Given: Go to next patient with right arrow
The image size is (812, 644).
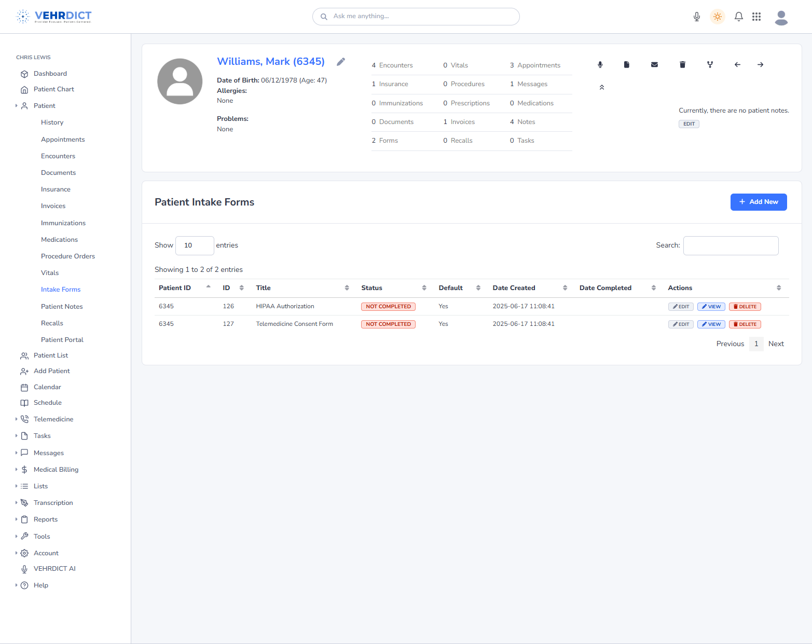Looking at the screenshot, I should pos(760,65).
